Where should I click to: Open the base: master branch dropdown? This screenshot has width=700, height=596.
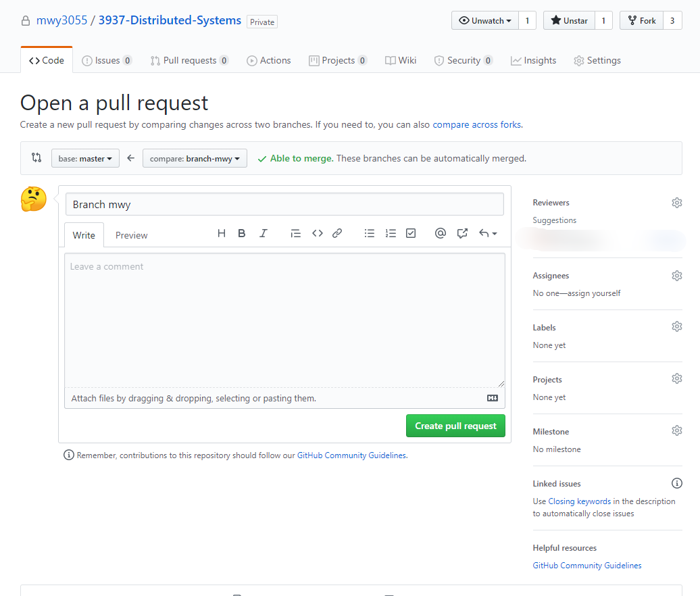click(85, 158)
